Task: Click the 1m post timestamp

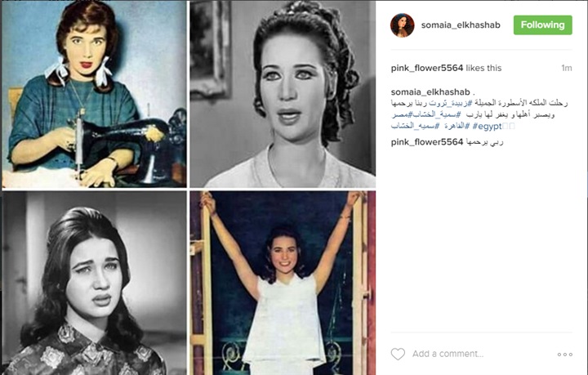Action: (566, 68)
